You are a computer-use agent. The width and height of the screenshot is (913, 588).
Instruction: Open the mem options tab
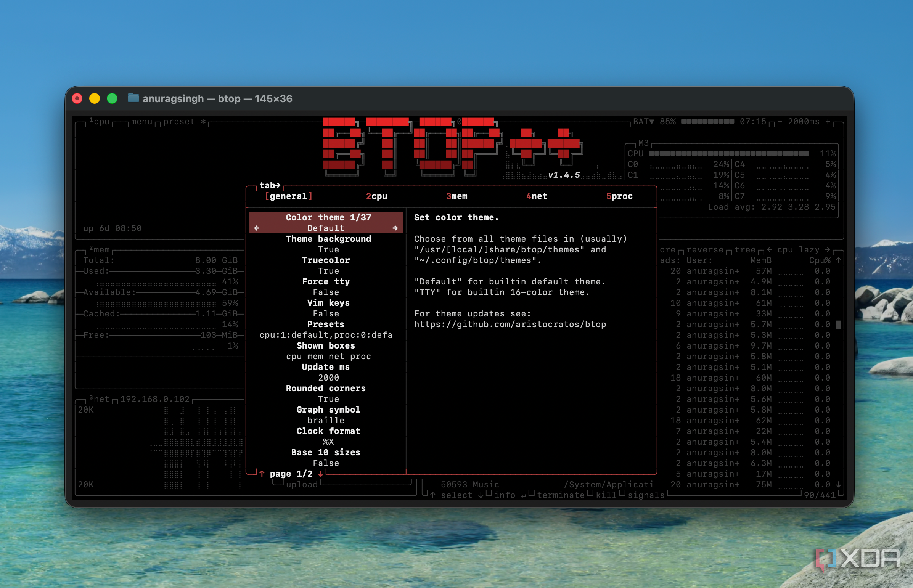click(x=457, y=196)
